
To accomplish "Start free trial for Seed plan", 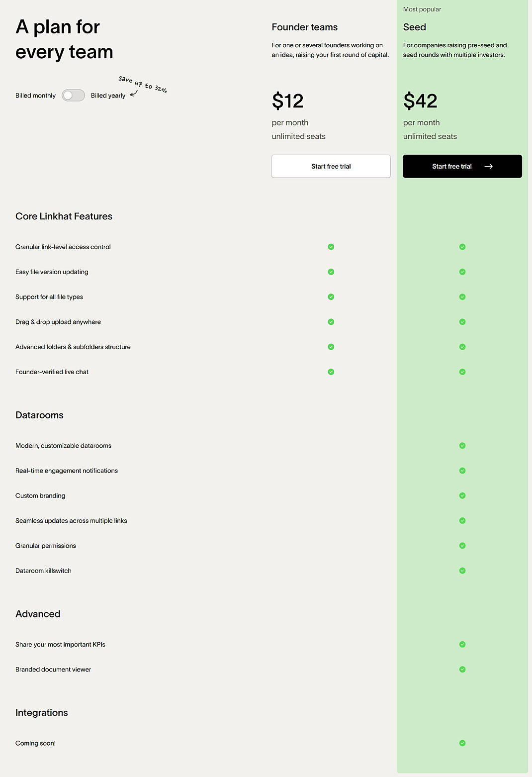I will (x=452, y=166).
